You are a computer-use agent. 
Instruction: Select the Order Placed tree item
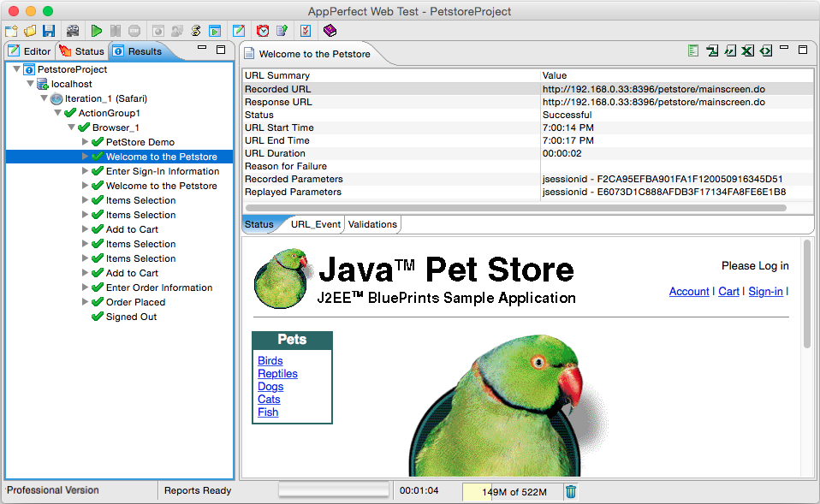point(135,302)
